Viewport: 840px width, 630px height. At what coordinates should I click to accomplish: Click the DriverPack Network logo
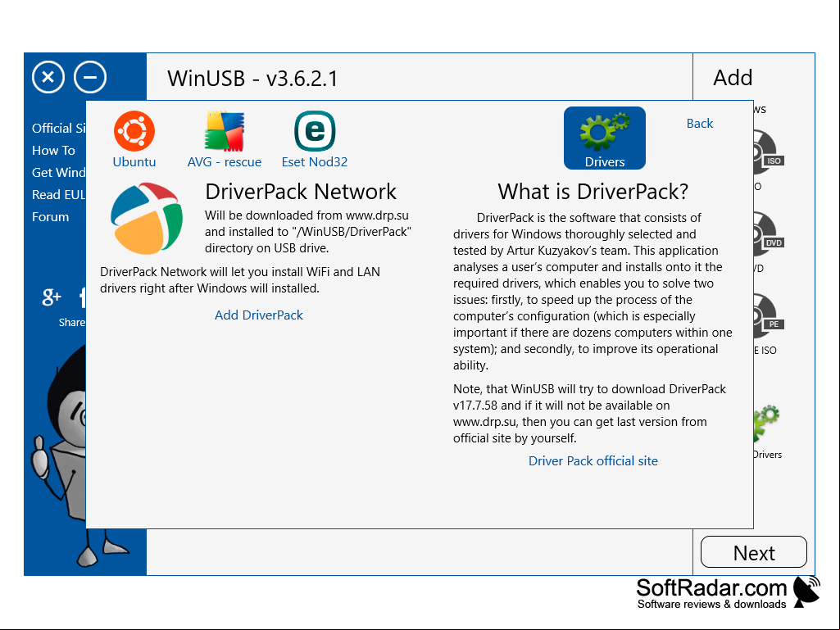tap(146, 219)
